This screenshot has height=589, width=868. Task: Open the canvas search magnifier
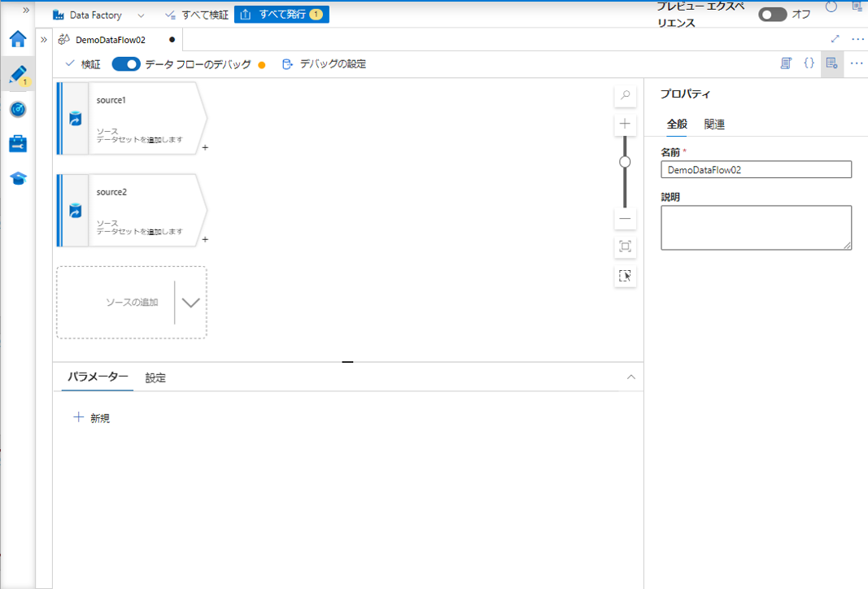(x=625, y=95)
